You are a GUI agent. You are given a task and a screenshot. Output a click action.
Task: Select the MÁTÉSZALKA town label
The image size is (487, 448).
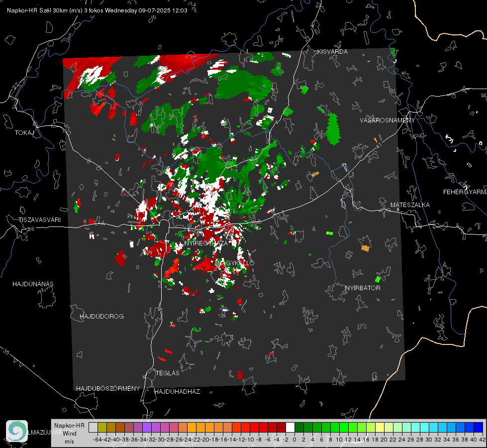410,205
